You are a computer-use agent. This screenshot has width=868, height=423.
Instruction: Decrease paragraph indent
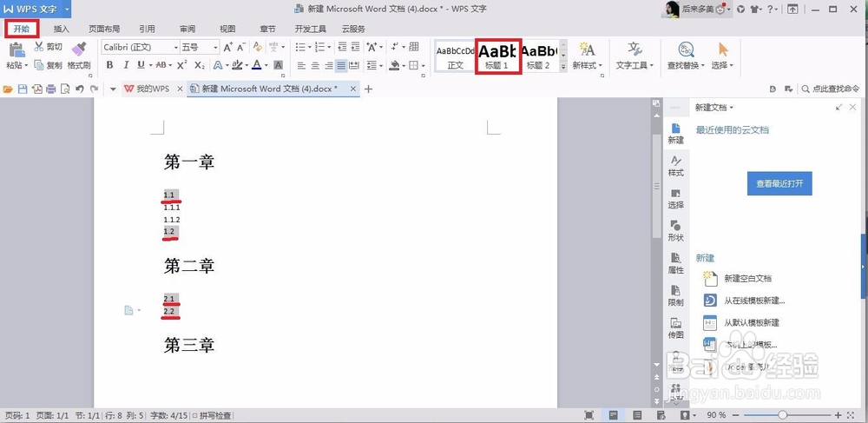pyautogui.click(x=342, y=47)
